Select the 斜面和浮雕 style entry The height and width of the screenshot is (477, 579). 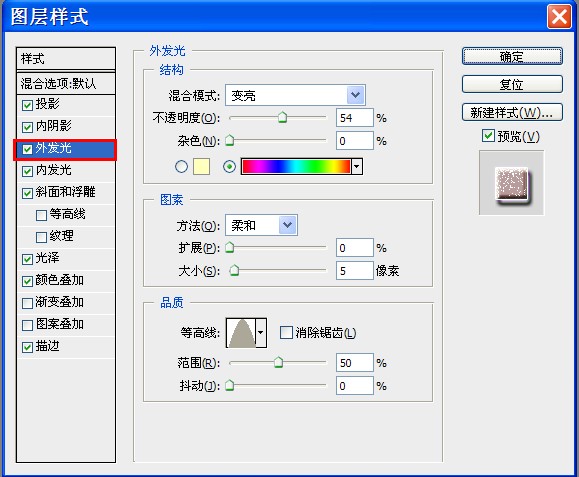[66, 193]
